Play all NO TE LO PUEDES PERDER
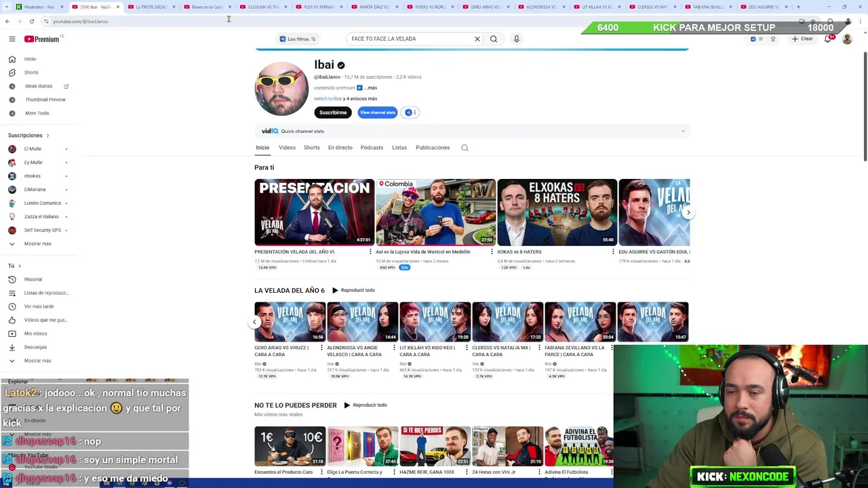The width and height of the screenshot is (868, 488). tap(365, 405)
